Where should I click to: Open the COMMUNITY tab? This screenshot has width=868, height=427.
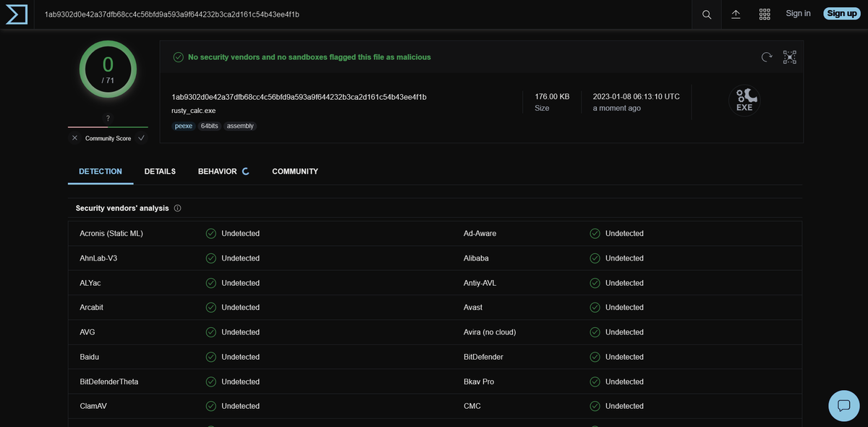pos(295,172)
